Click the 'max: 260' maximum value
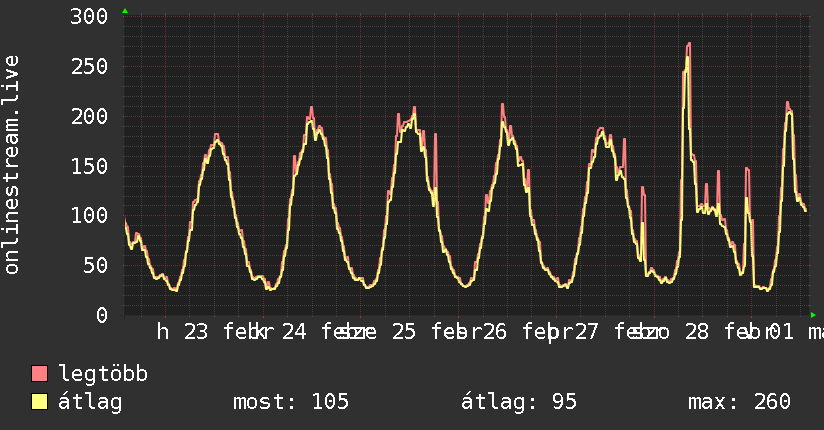The image size is (824, 430). pyautogui.click(x=739, y=402)
